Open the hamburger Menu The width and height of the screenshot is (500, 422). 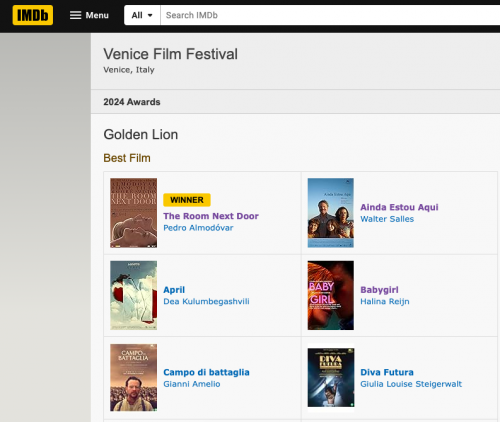point(89,15)
